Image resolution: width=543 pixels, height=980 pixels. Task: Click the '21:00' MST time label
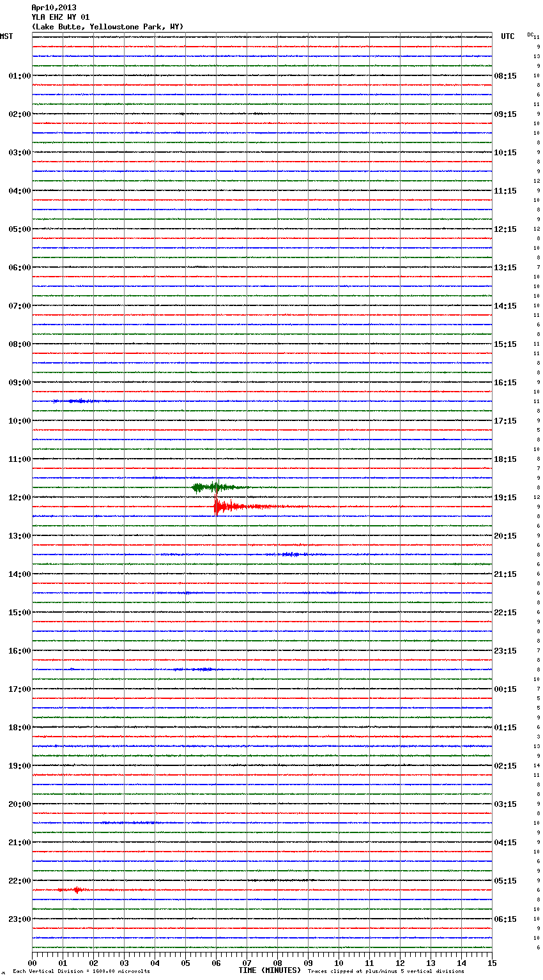[20, 843]
